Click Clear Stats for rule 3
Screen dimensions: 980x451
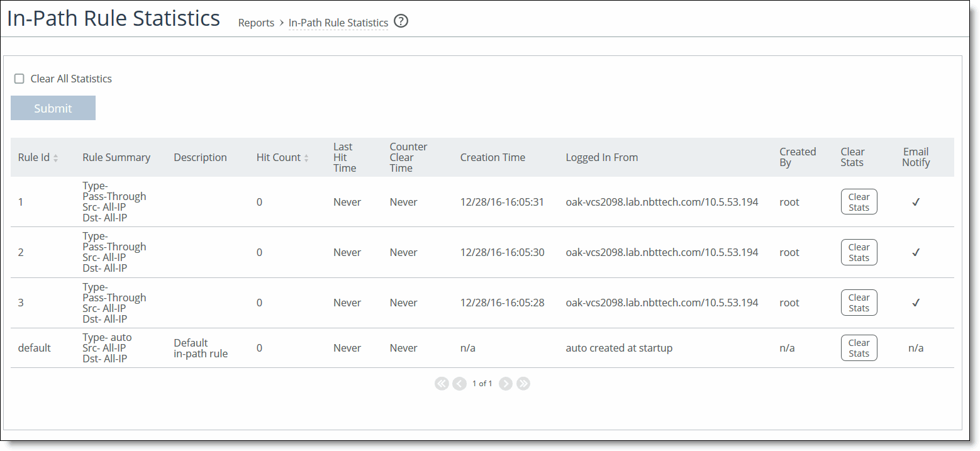[x=859, y=303]
